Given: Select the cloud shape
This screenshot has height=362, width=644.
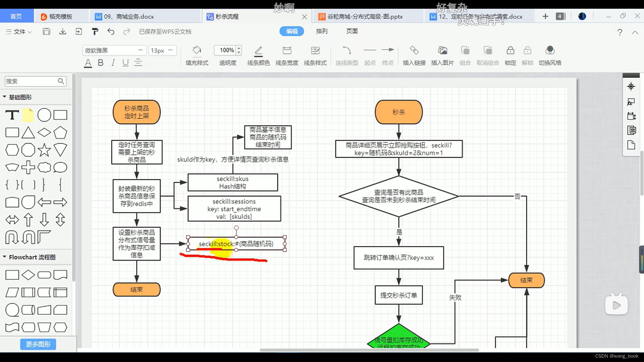Looking at the screenshot, I should (x=44, y=167).
